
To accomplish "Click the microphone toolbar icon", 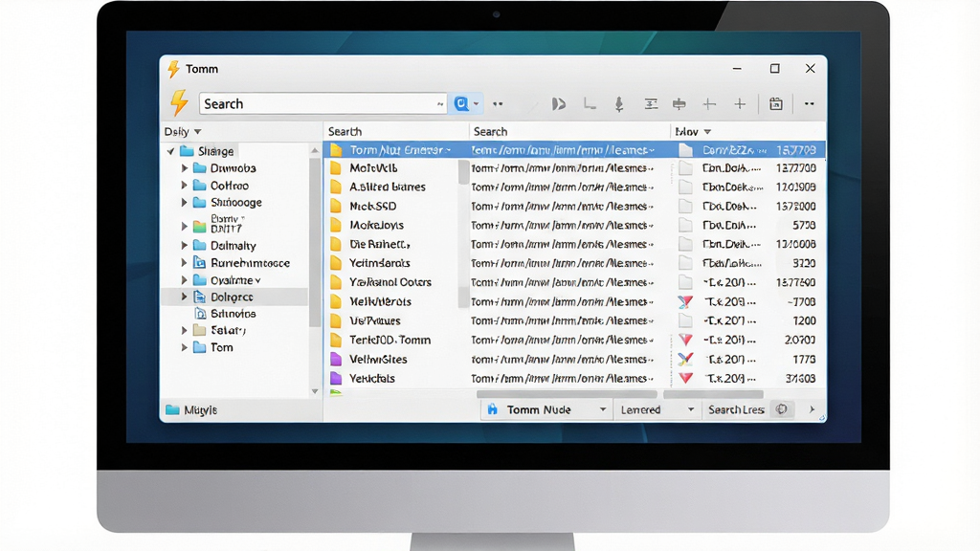I will (x=619, y=104).
